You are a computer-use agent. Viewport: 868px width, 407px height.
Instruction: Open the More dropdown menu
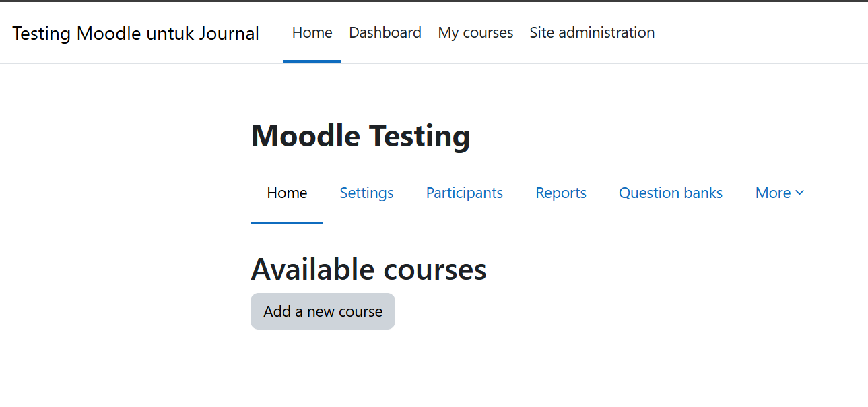779,193
